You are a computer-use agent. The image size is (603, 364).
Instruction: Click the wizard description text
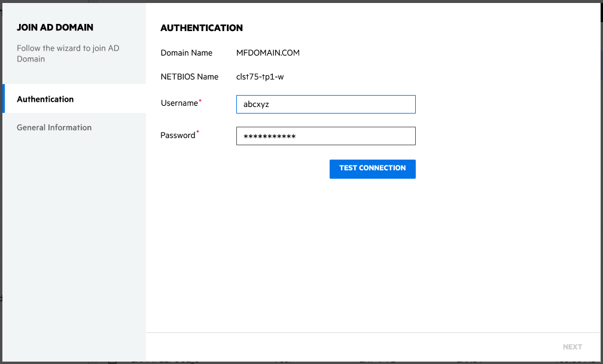coord(68,53)
